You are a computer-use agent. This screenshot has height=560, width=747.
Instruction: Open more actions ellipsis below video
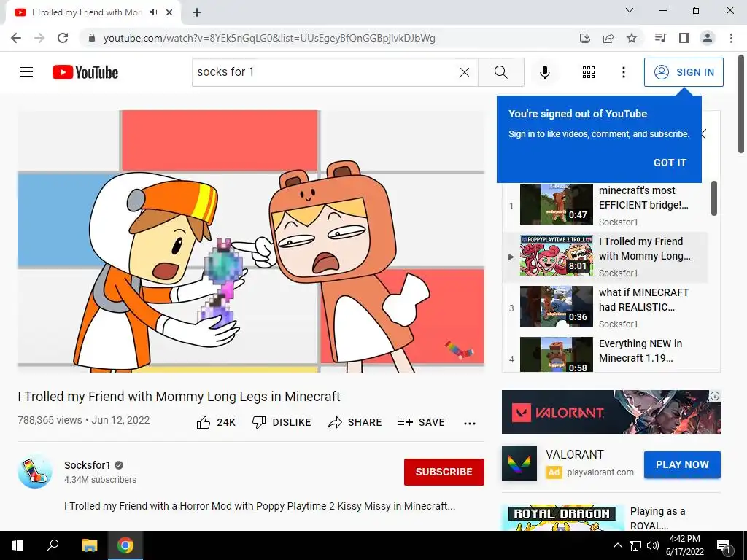pyautogui.click(x=470, y=423)
